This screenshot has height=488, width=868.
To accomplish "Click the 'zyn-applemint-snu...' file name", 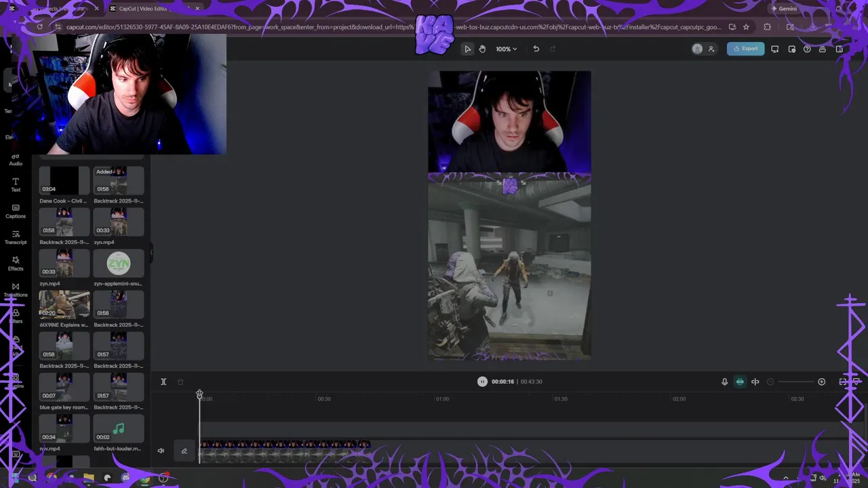I will coord(119,283).
